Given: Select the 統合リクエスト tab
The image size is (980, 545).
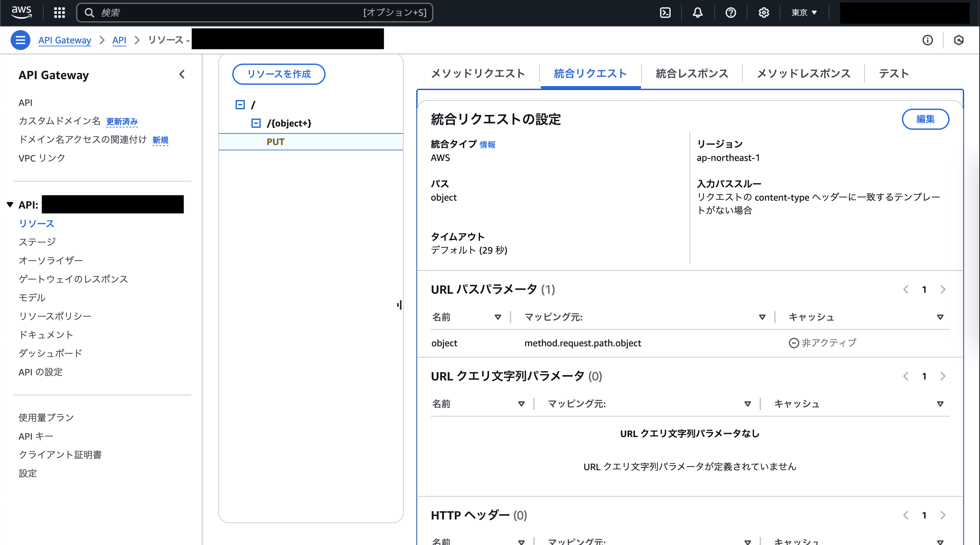Looking at the screenshot, I should (x=591, y=74).
